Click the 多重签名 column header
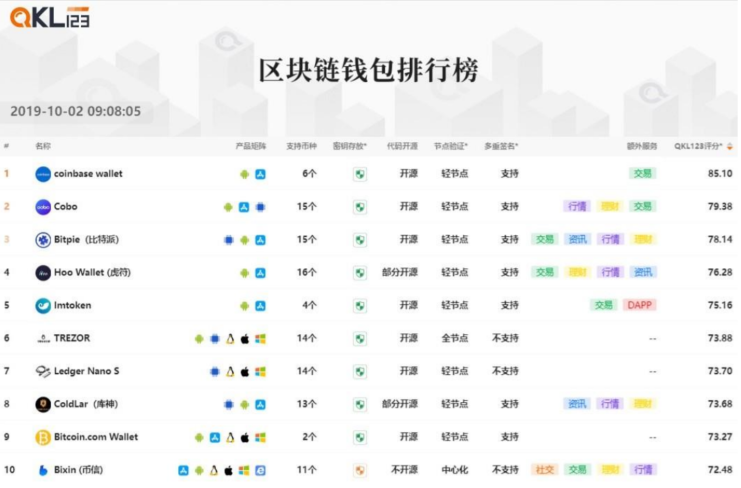741x488 pixels. click(x=501, y=146)
